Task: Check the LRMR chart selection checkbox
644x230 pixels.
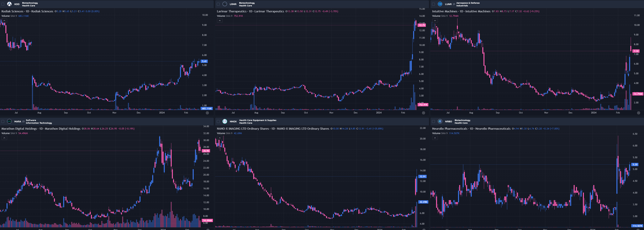Action: click(218, 4)
